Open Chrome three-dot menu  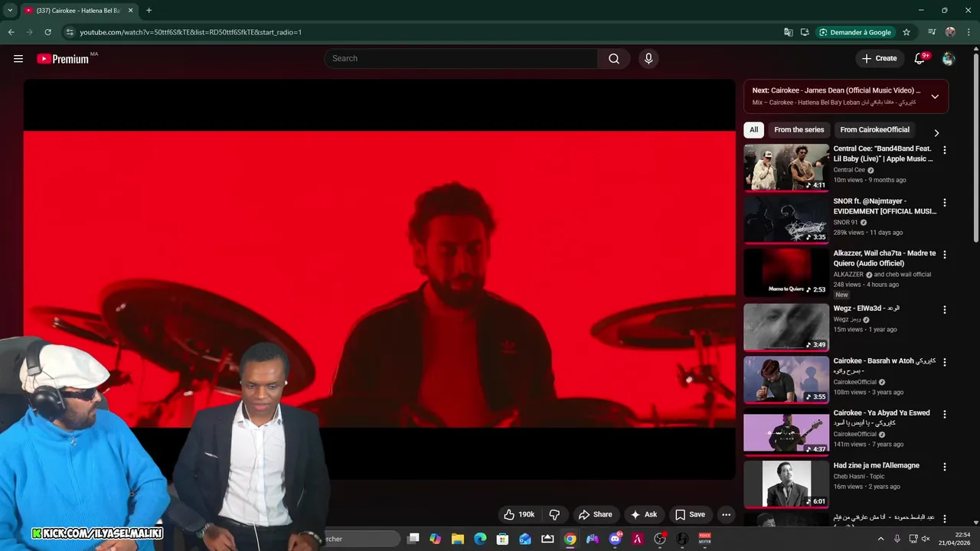(x=969, y=32)
